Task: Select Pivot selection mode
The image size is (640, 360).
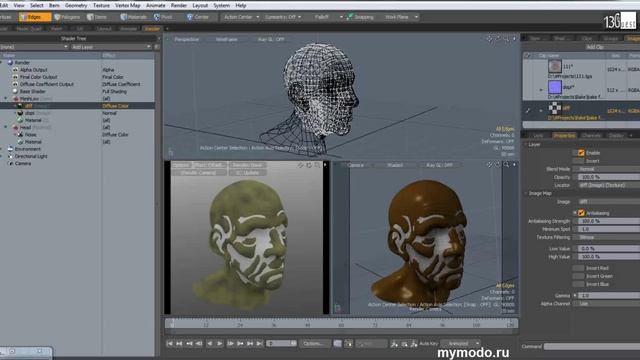Action: pyautogui.click(x=163, y=17)
